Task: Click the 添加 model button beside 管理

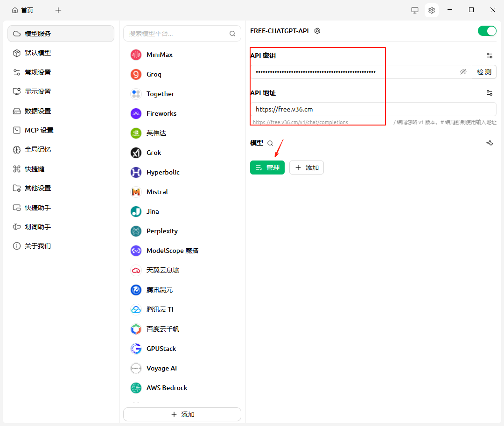Action: click(x=307, y=168)
